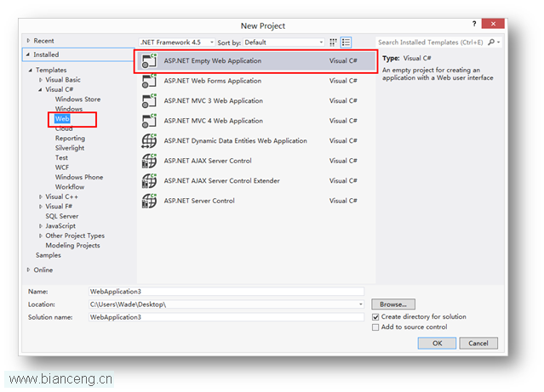Select the Test category

61,157
